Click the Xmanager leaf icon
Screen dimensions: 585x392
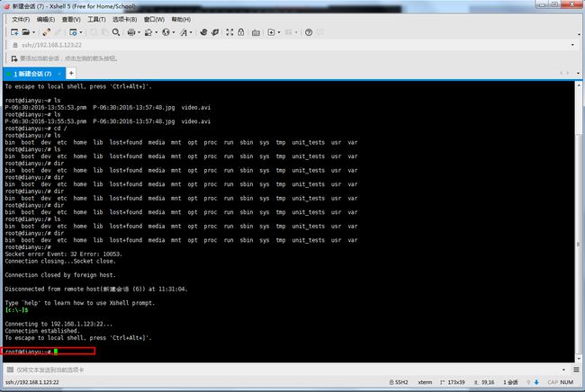click(x=215, y=32)
